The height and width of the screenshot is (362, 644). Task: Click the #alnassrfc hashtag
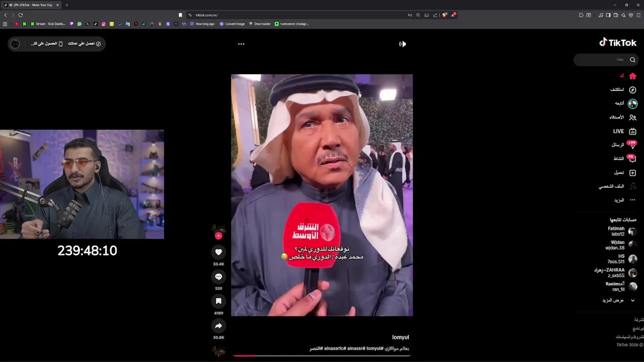pyautogui.click(x=336, y=348)
